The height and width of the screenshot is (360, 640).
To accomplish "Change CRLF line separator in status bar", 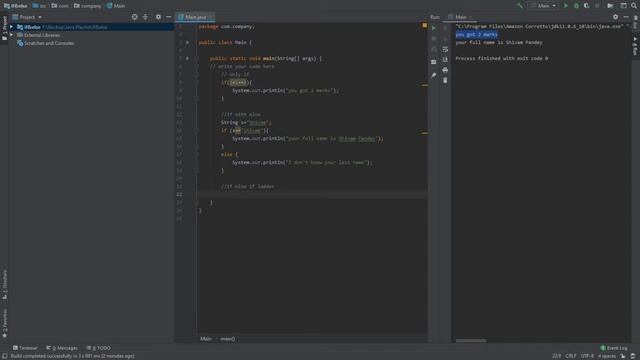I will (571, 356).
